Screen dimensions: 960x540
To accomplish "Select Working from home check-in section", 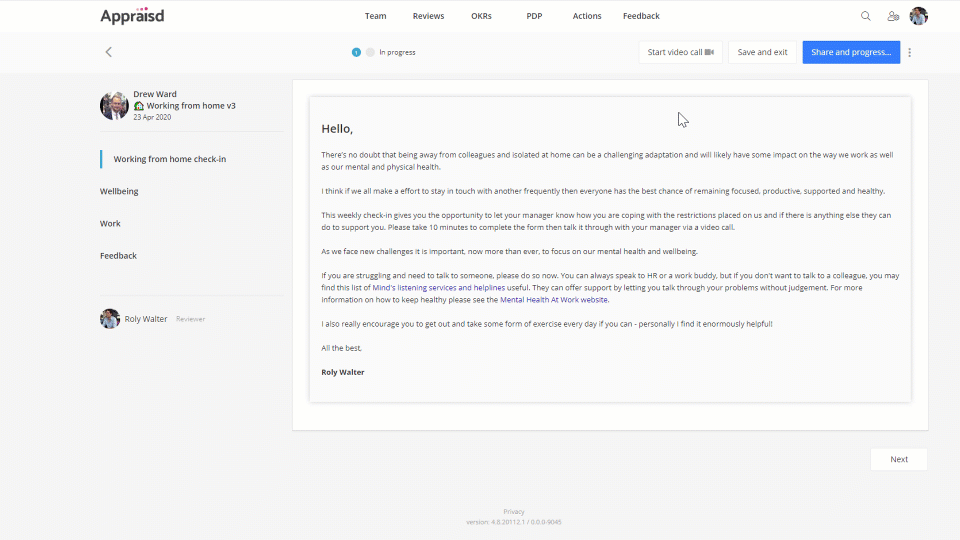I will click(170, 159).
